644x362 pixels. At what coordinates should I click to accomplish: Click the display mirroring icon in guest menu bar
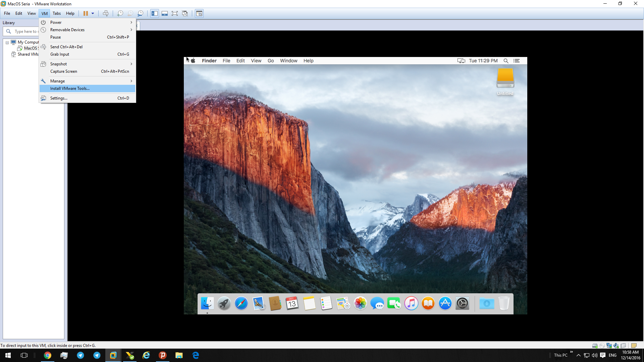tap(461, 61)
